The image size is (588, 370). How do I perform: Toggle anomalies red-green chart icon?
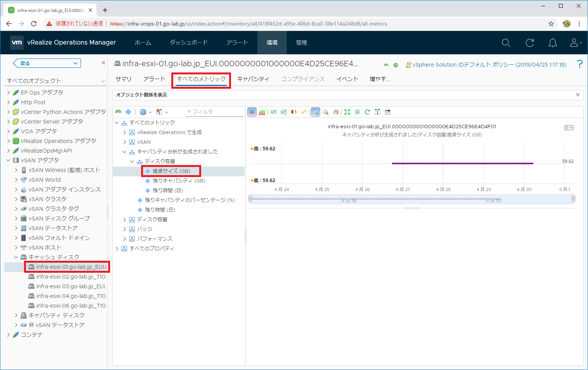tap(294, 112)
